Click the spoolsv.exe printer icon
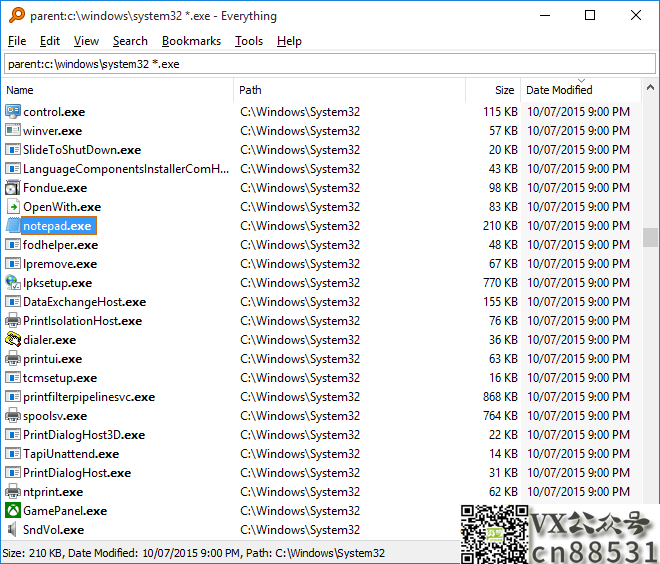This screenshot has width=660, height=564. click(x=12, y=416)
